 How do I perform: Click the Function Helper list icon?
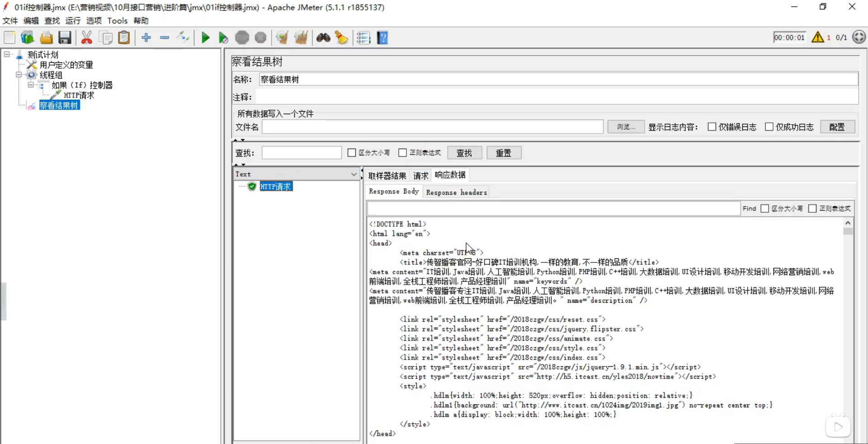click(x=363, y=38)
